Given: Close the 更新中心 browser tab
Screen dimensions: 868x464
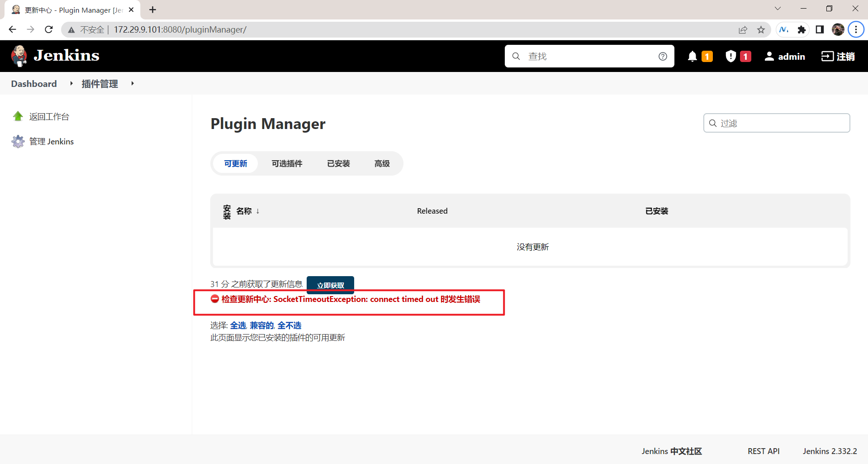Looking at the screenshot, I should click(x=131, y=10).
